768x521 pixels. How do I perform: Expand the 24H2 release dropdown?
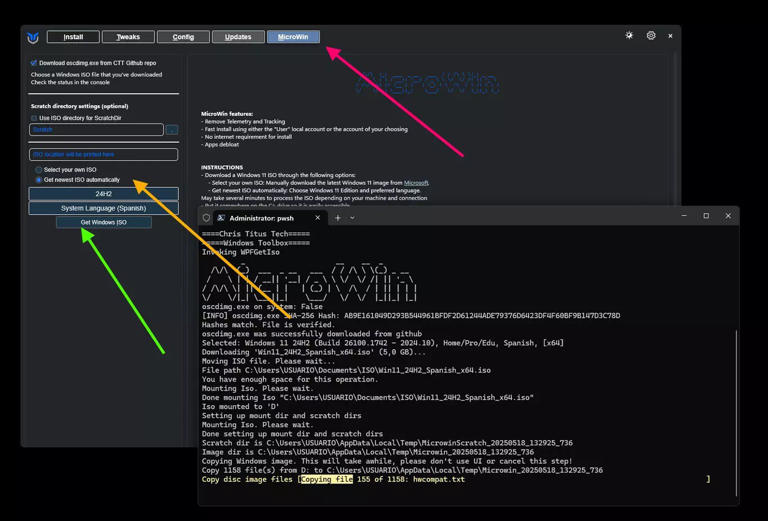click(x=104, y=194)
